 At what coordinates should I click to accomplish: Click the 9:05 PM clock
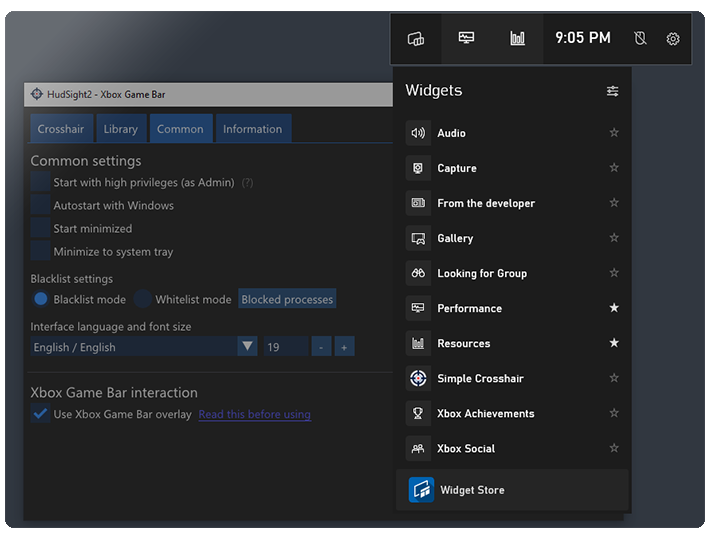[583, 38]
